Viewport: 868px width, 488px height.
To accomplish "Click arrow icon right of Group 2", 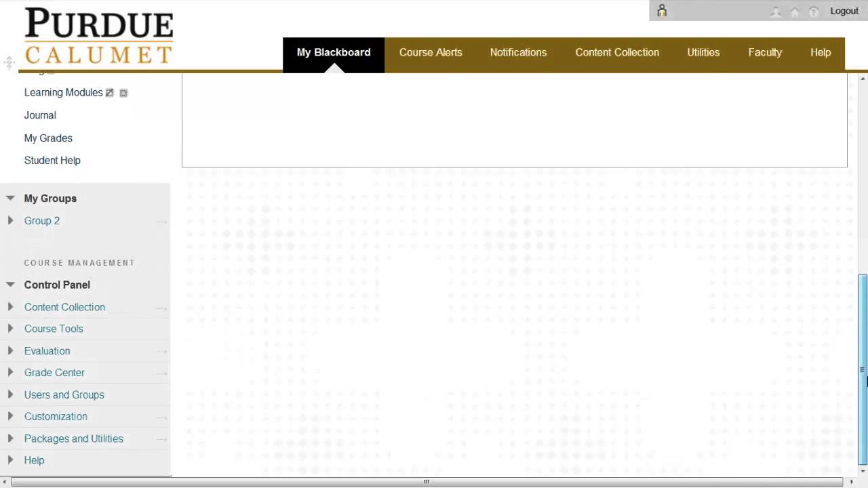I will 161,222.
